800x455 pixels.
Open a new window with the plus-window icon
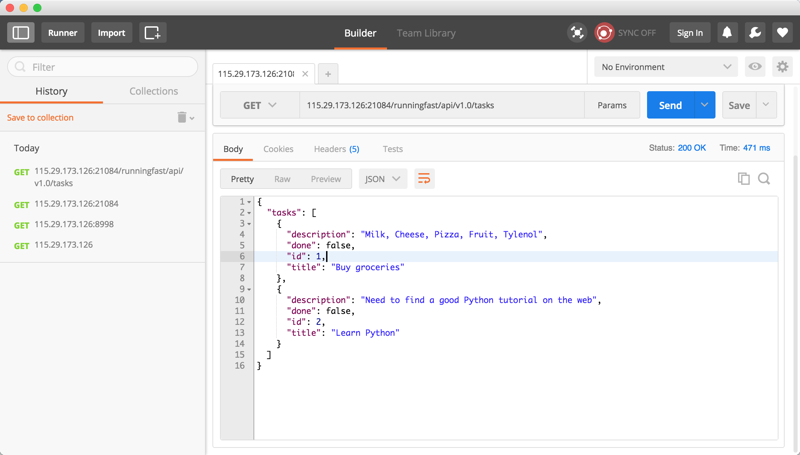coord(153,33)
